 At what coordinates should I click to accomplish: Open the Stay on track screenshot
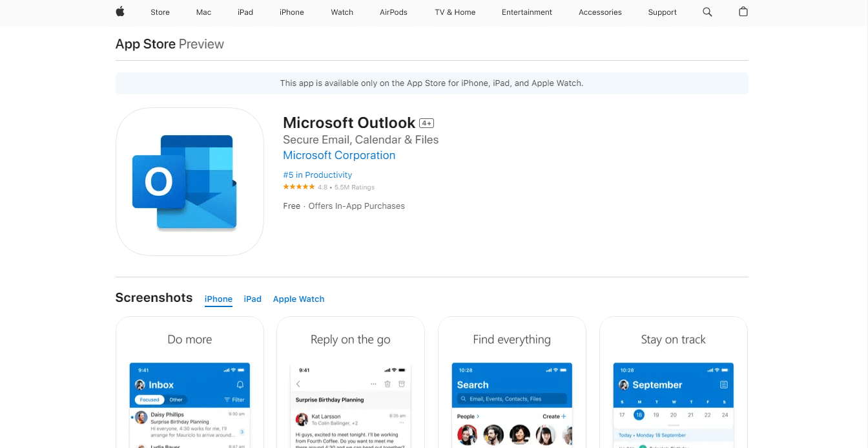point(674,382)
